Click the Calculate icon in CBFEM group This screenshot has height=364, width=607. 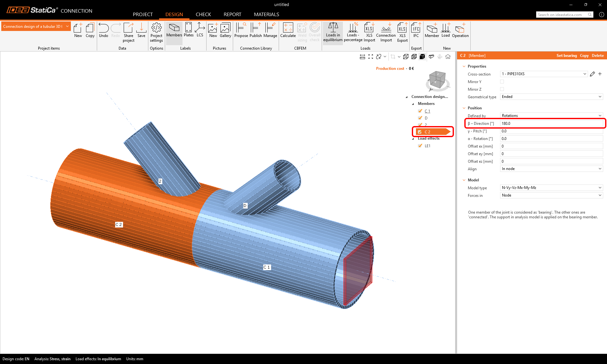click(x=288, y=31)
